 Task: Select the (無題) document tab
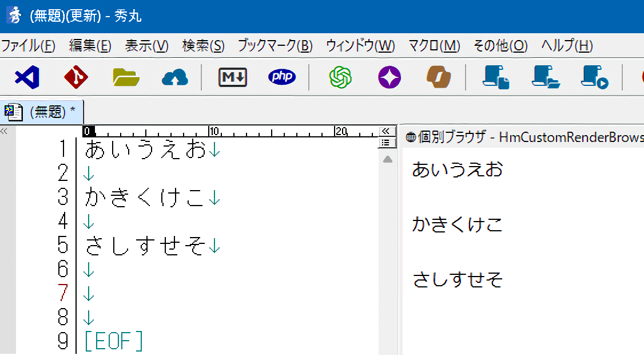click(43, 111)
